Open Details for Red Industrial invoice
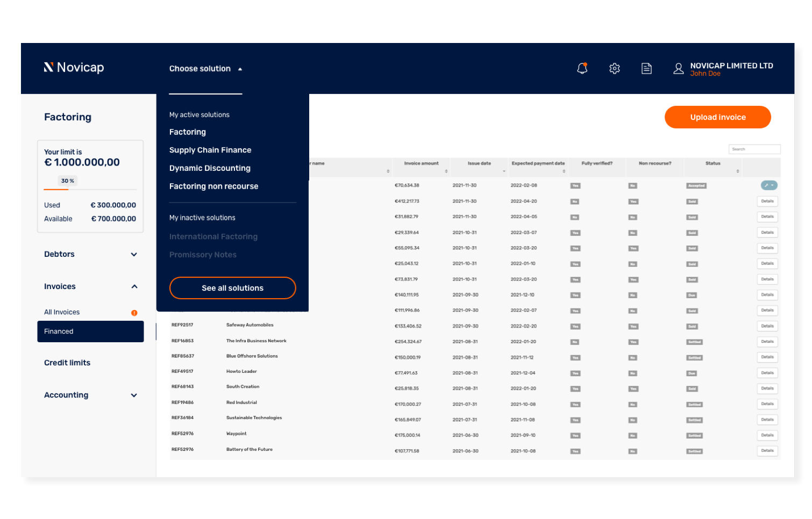Screen dimensions: 812x519 pyautogui.click(x=767, y=404)
